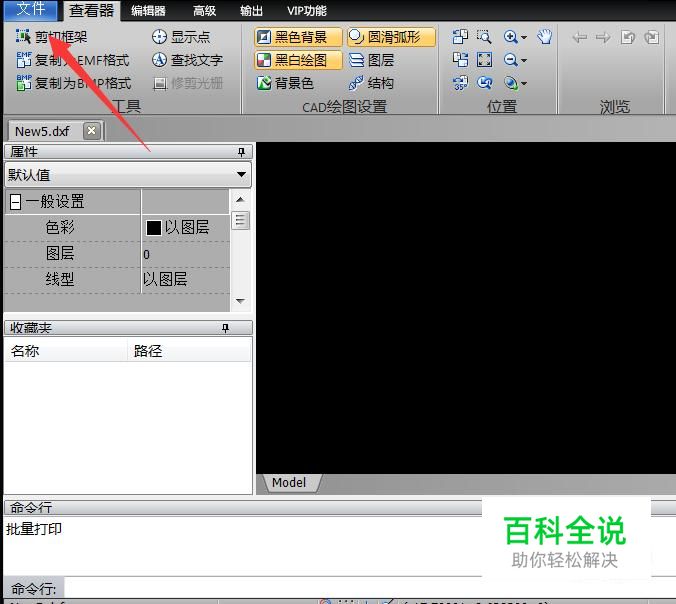
Task: Toggle the 圆滑弧形 option
Action: (x=391, y=37)
